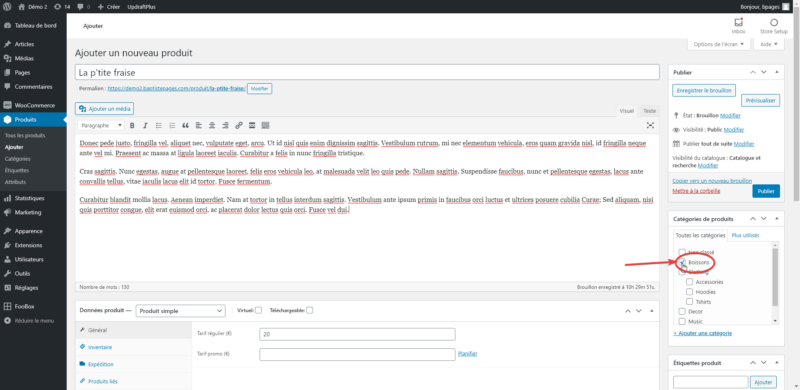Open the Inbox icon
The width and height of the screenshot is (800, 390).
pyautogui.click(x=738, y=26)
